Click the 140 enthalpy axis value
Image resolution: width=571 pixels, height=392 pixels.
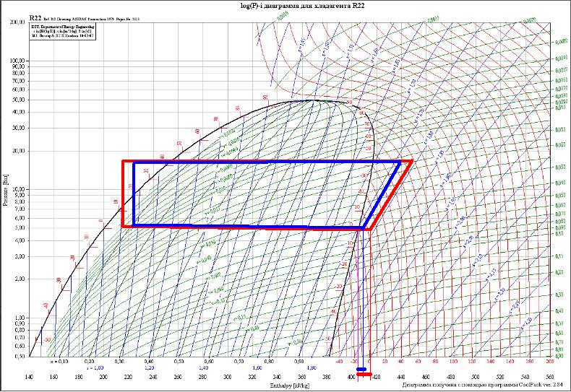30,378
